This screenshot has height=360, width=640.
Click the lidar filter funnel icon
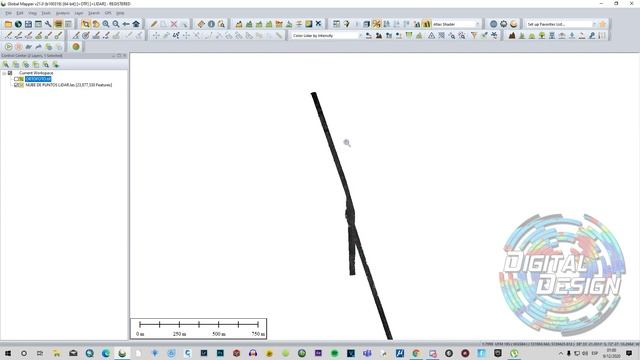(474, 36)
